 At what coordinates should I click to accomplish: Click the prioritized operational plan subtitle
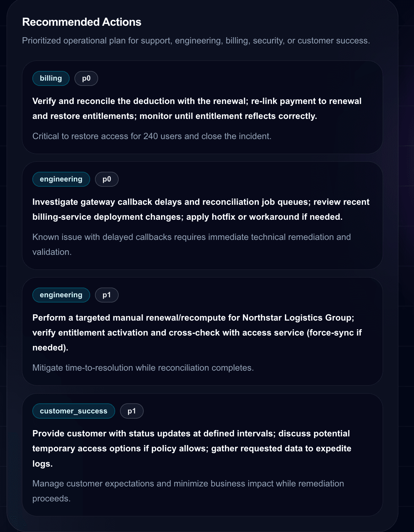196,41
